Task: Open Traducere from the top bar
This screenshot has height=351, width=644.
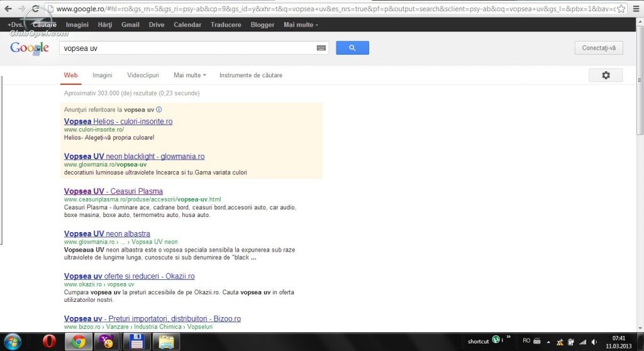Action: point(226,25)
